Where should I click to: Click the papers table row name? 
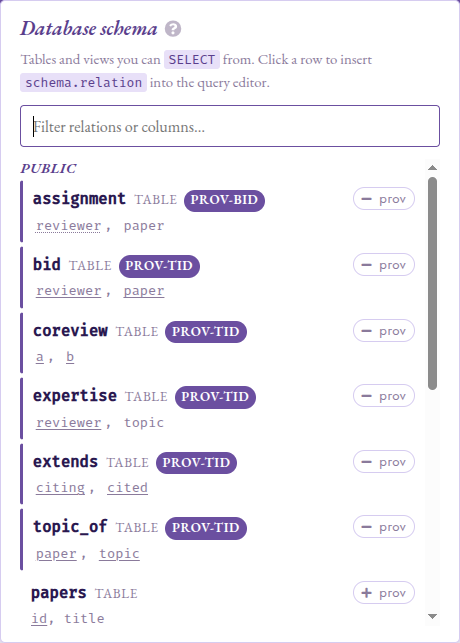[x=59, y=593]
